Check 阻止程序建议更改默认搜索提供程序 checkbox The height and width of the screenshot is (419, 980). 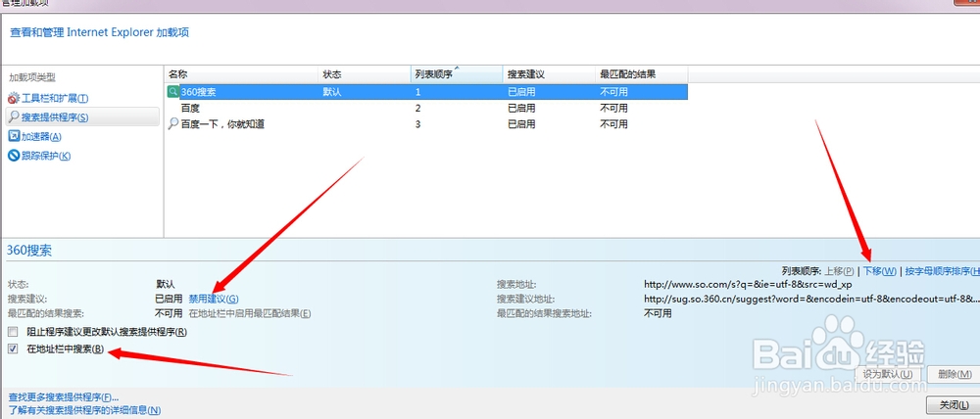click(x=13, y=332)
